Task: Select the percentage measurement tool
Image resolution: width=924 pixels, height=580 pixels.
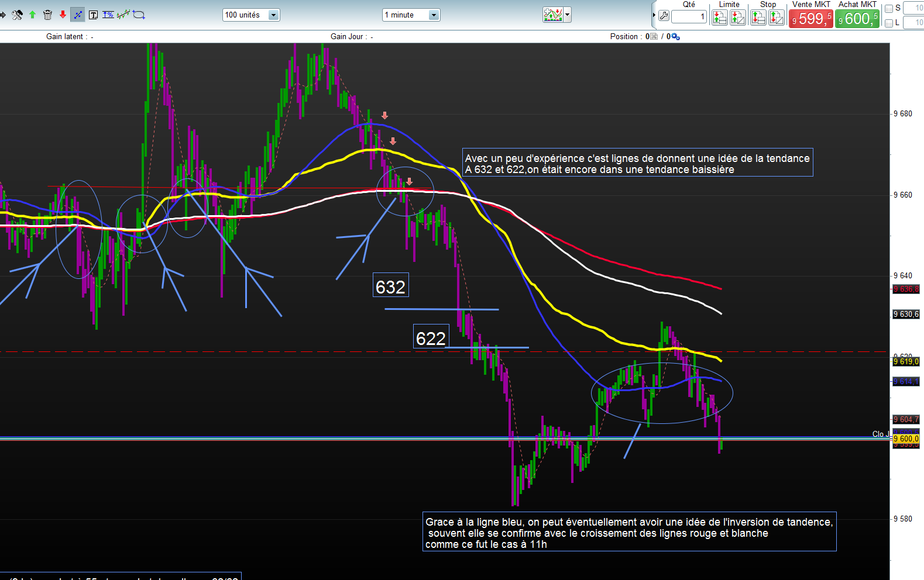Action: [x=108, y=15]
